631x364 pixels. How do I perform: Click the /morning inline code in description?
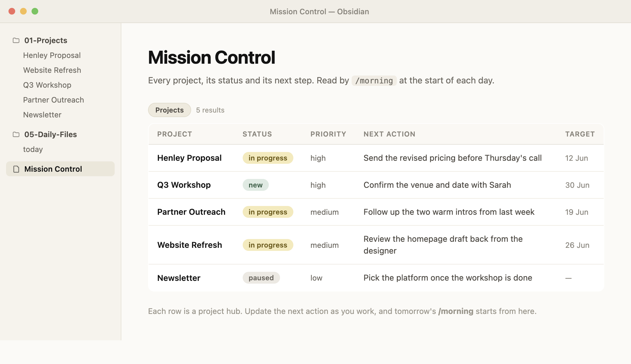(374, 81)
